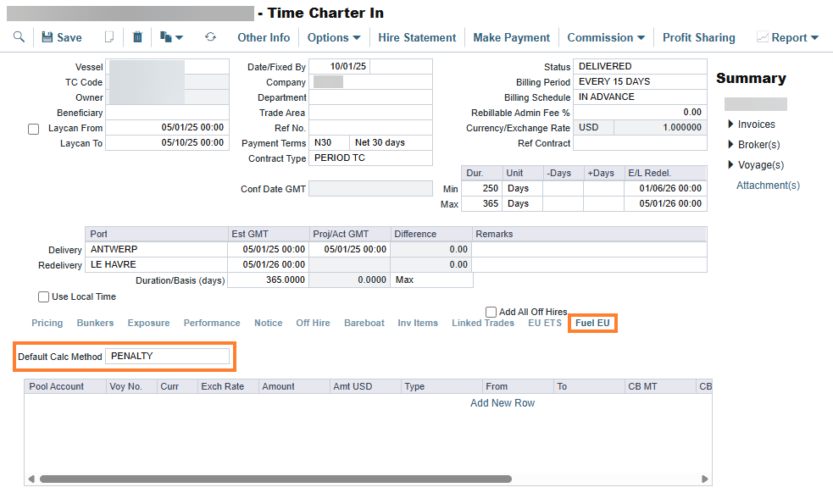Open Attachment(s) link in Summary

768,186
